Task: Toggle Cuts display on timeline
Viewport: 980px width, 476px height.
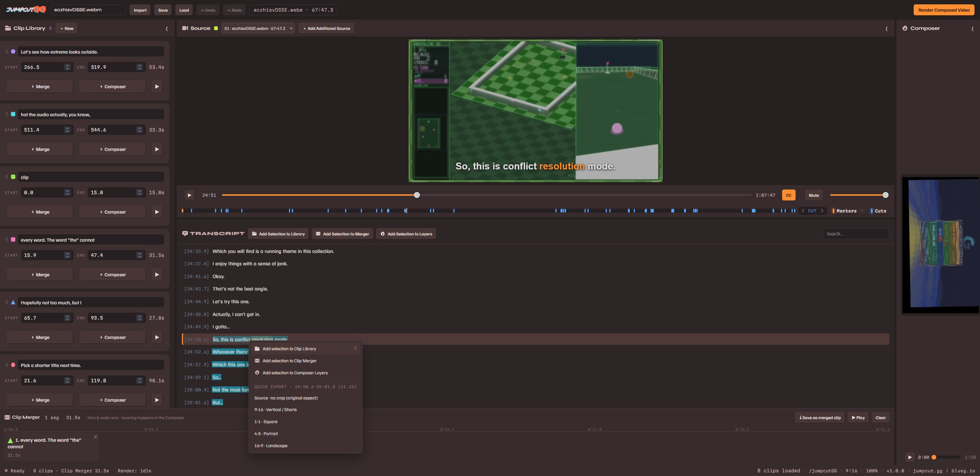Action: 878,211
